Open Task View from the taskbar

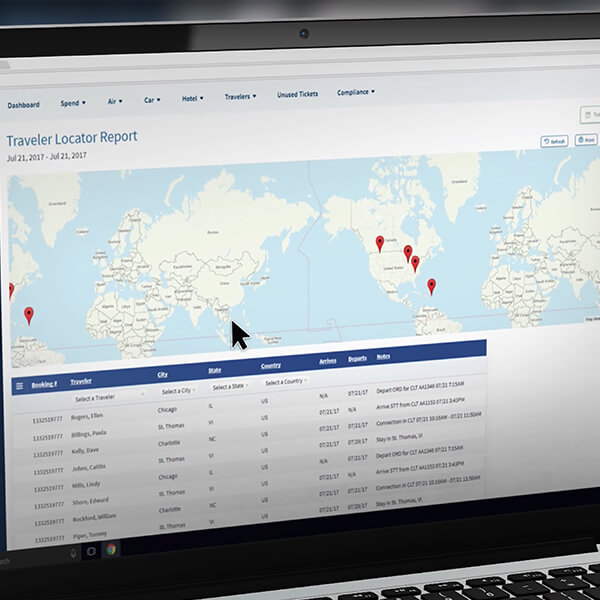point(91,551)
